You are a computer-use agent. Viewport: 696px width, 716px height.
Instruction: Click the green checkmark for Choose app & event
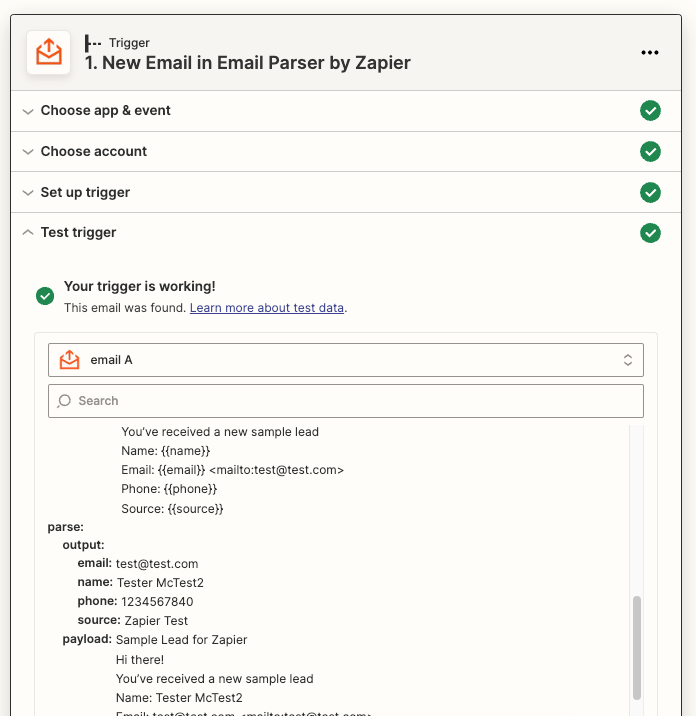click(650, 111)
